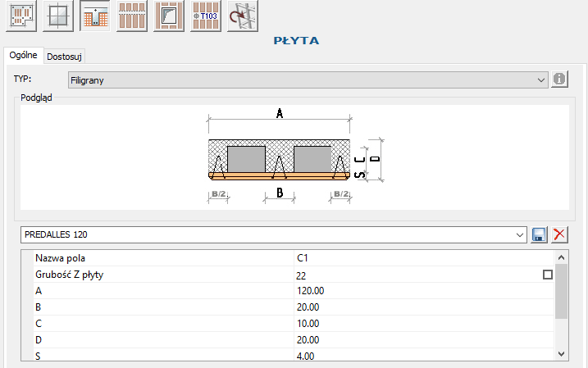Select the Ogólne tab
Viewport: 588px width, 368px height.
(x=23, y=56)
